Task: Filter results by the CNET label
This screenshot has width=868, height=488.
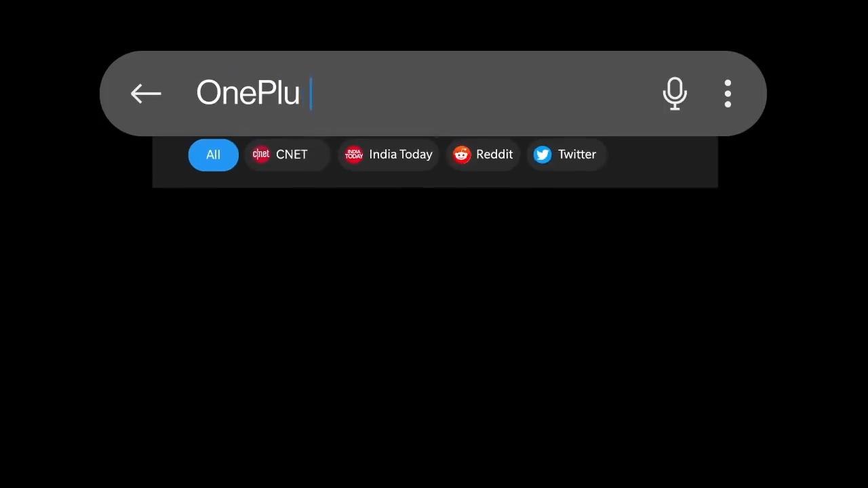Action: tap(292, 155)
